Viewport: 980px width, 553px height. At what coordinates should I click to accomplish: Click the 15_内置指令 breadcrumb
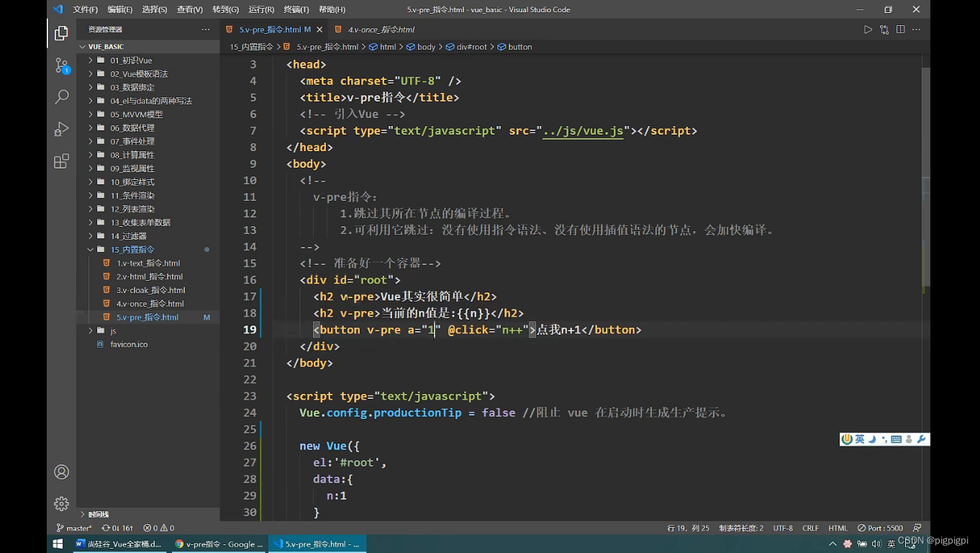click(251, 47)
